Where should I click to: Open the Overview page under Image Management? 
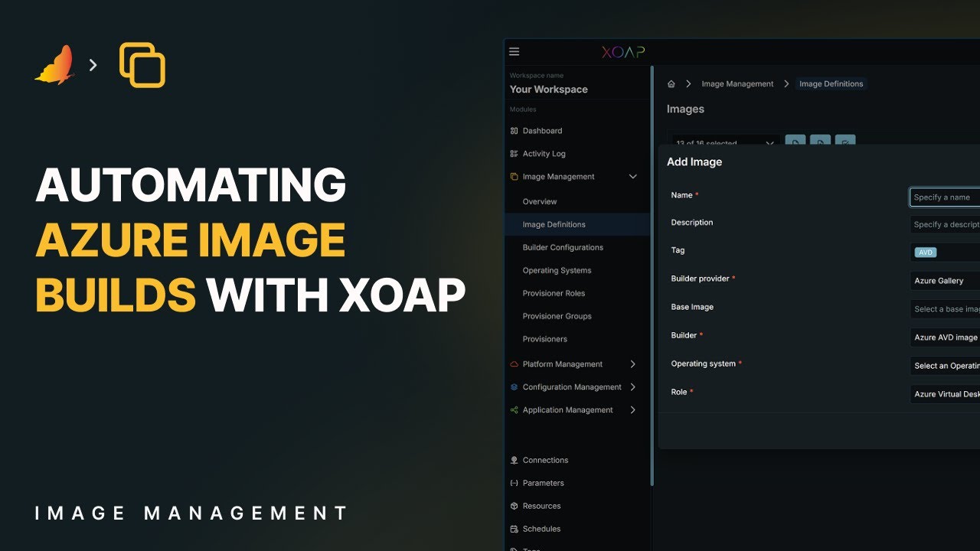[540, 201]
